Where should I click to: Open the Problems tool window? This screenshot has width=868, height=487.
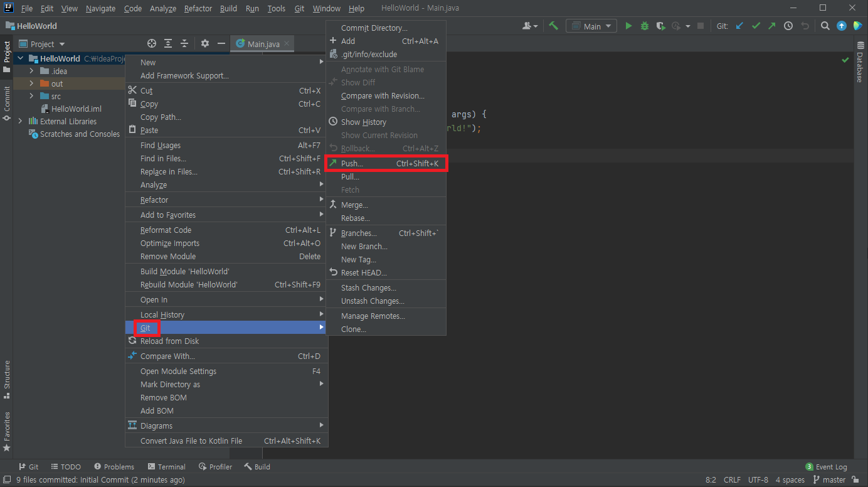pos(114,466)
